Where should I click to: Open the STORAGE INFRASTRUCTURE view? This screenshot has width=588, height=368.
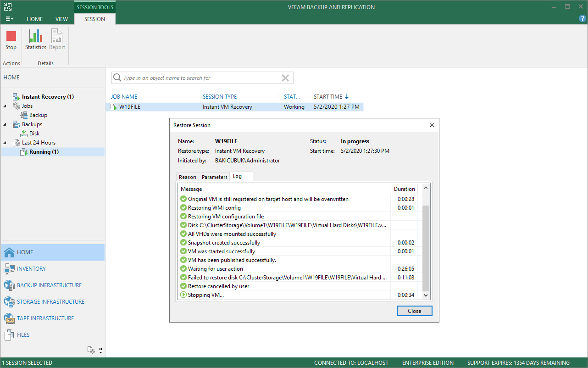click(x=53, y=302)
